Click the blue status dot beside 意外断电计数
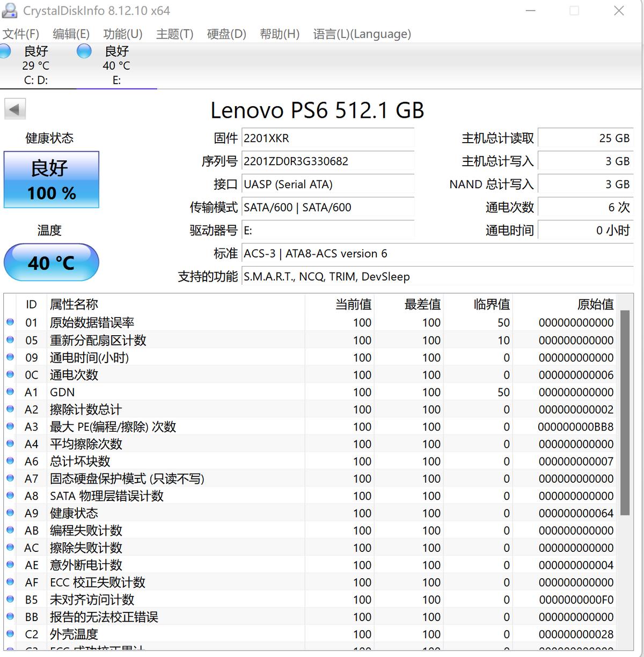This screenshot has height=657, width=644. (10, 565)
